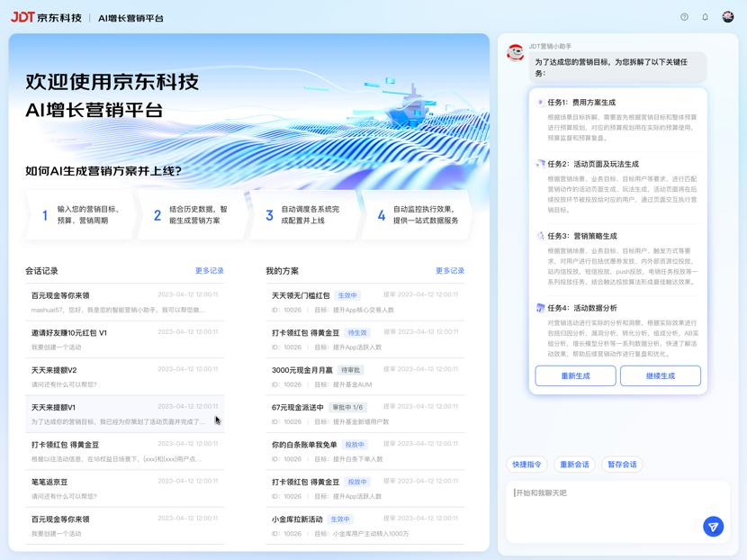Open the 67元现金派送中 plan
This screenshot has width=747, height=560.
click(x=364, y=413)
